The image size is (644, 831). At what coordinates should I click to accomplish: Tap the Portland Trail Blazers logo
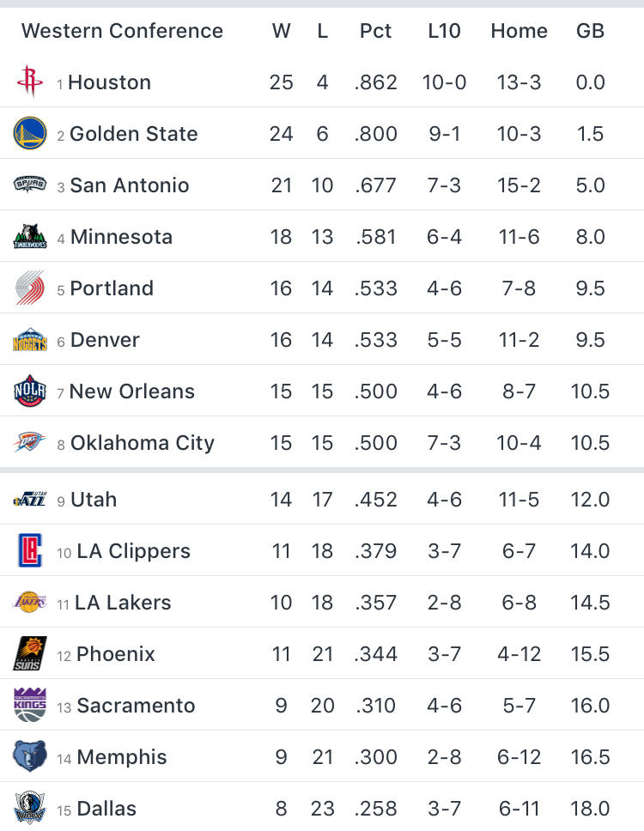pyautogui.click(x=30, y=288)
